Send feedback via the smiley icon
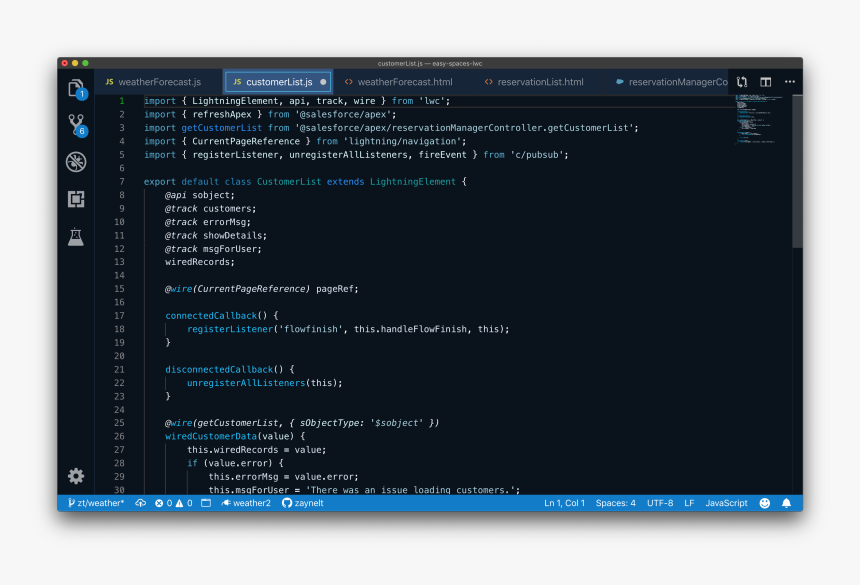This screenshot has width=860, height=585. click(x=763, y=503)
